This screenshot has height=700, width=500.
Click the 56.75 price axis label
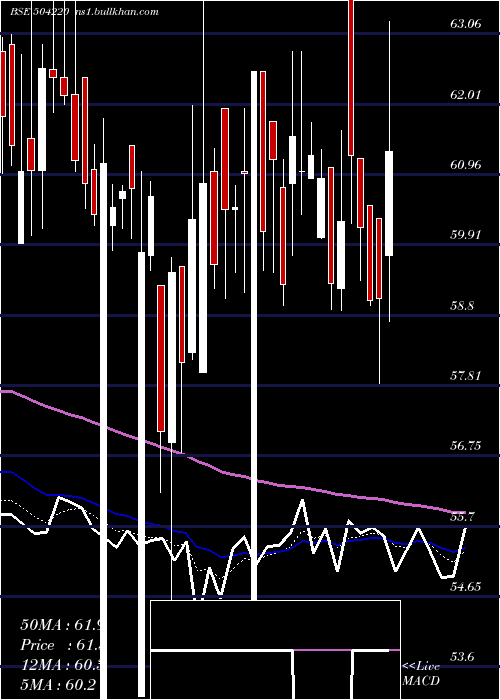466,446
